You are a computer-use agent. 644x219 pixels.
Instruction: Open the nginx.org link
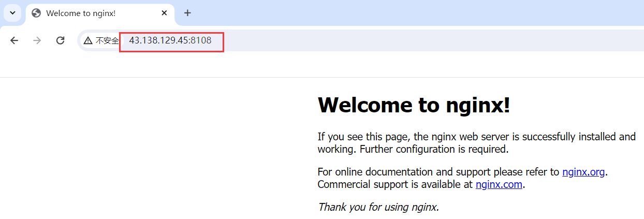click(583, 172)
